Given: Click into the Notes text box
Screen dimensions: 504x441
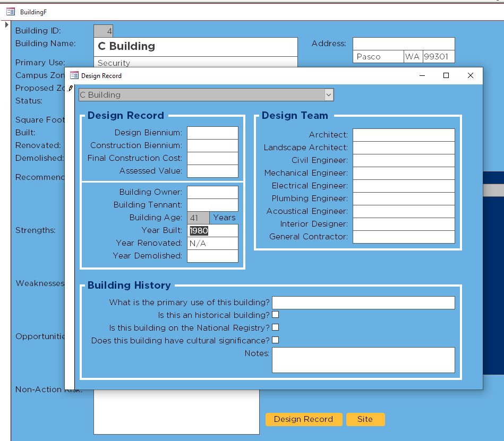Looking at the screenshot, I should pos(363,360).
